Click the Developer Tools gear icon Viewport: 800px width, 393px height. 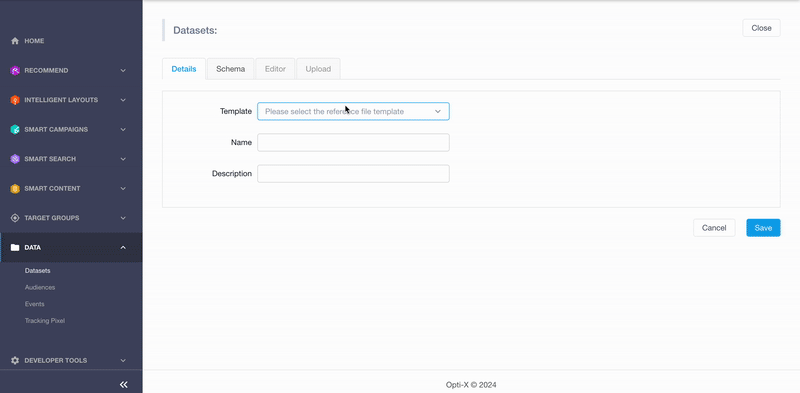tap(15, 360)
